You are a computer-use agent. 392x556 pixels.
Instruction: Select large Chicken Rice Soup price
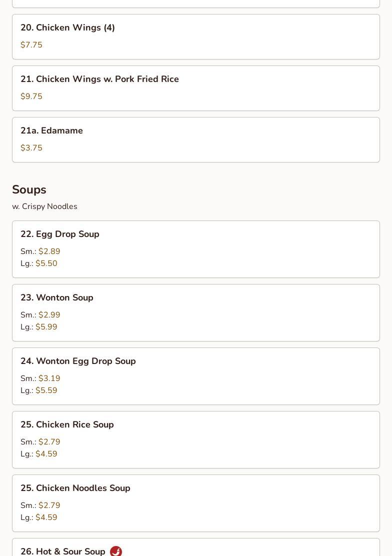pyautogui.click(x=46, y=454)
